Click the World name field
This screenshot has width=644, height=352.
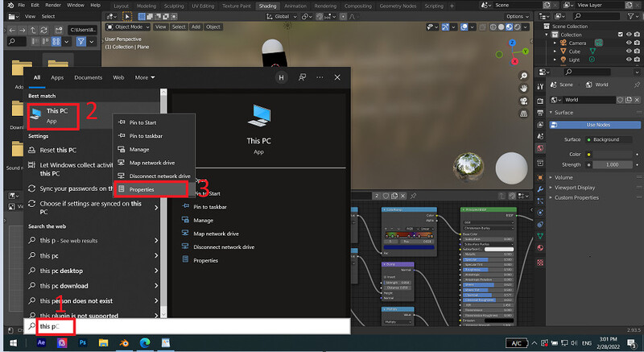[588, 100]
